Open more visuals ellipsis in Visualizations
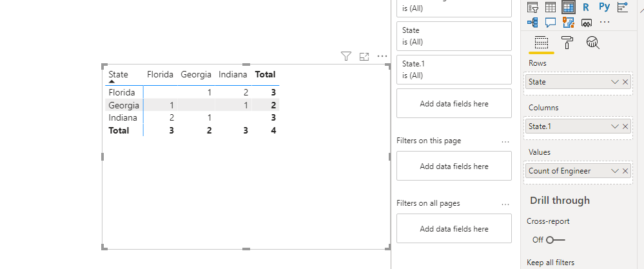This screenshot has height=269, width=644. pos(605,22)
